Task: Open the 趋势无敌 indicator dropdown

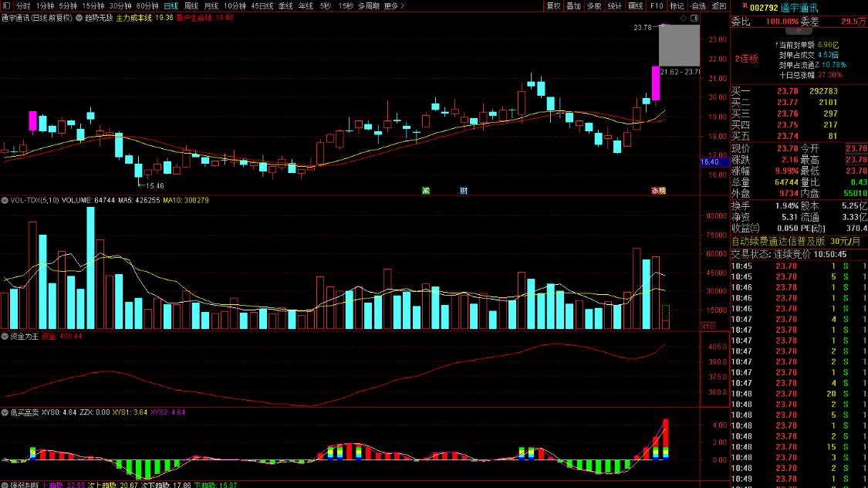Action: pos(79,18)
